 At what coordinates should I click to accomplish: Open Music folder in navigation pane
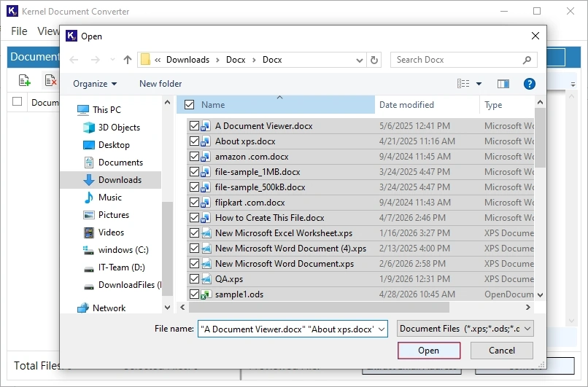click(102, 198)
